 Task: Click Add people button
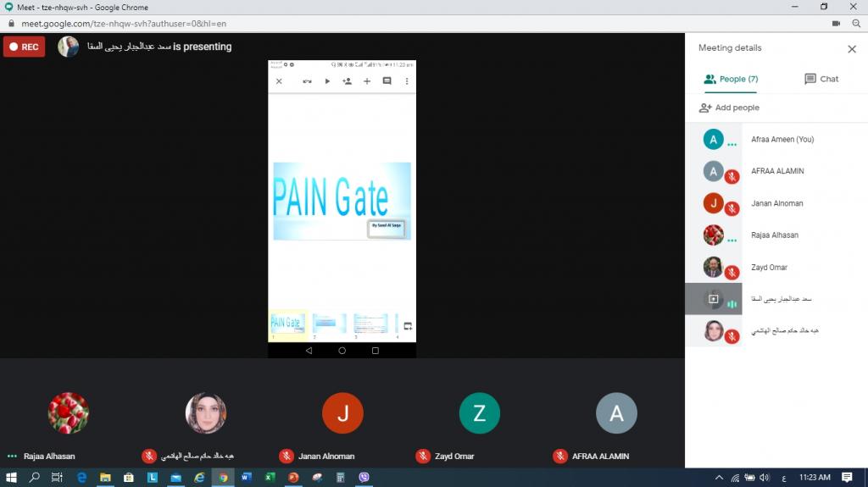click(x=729, y=108)
